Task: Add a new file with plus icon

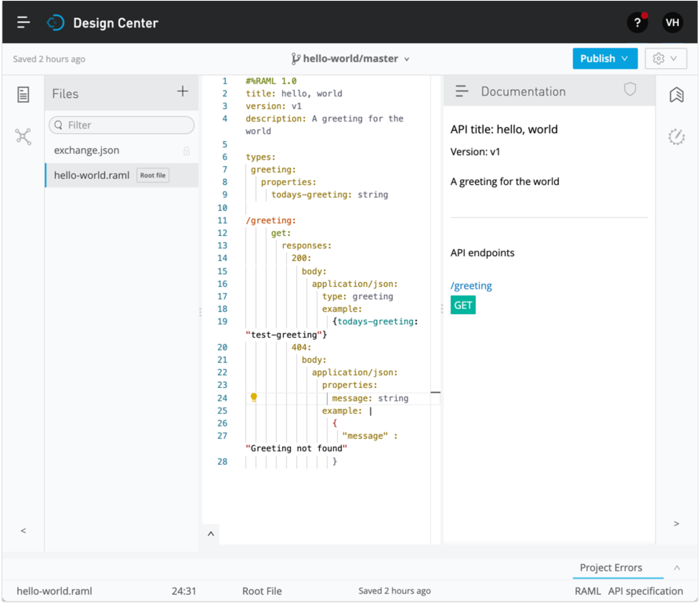Action: click(x=183, y=92)
